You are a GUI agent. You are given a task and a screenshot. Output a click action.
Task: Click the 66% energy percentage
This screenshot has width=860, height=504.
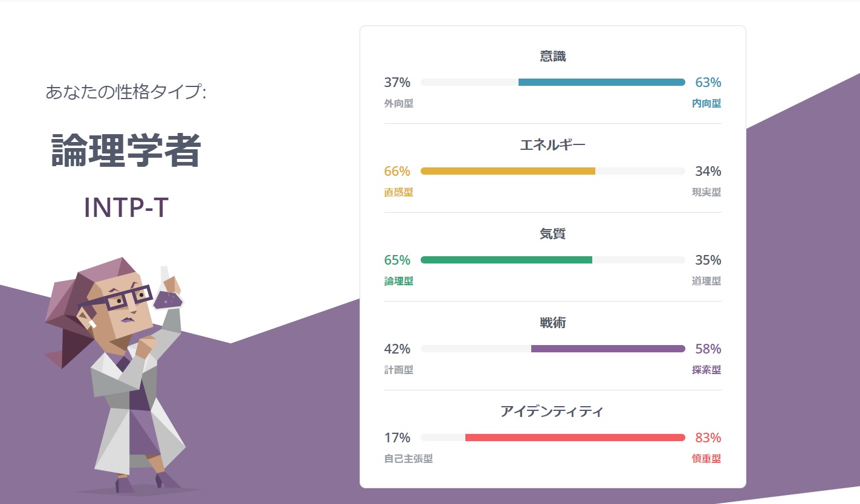397,171
